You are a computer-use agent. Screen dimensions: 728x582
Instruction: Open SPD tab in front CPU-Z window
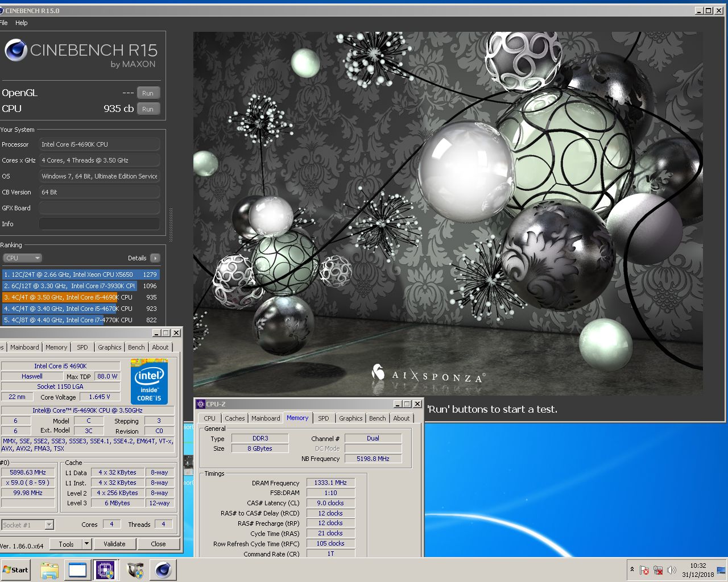(324, 418)
